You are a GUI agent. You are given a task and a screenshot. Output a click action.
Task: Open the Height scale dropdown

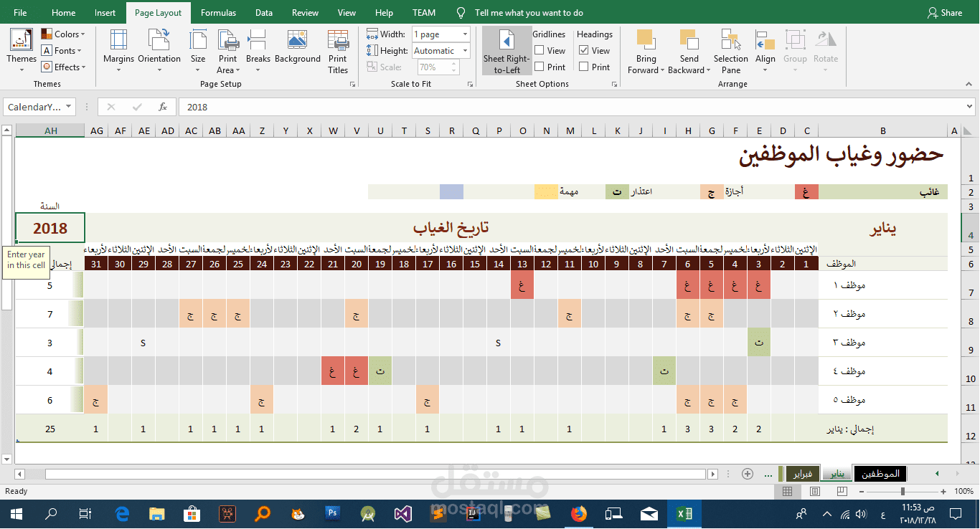[465, 51]
